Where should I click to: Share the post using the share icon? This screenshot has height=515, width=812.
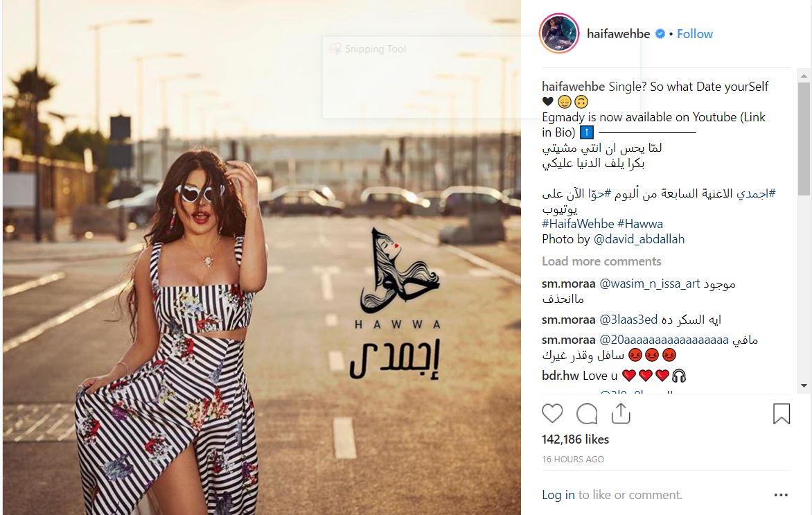(620, 413)
